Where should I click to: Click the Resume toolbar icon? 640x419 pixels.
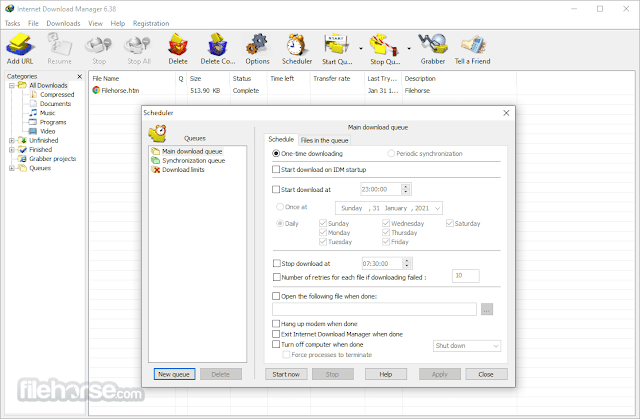59,49
